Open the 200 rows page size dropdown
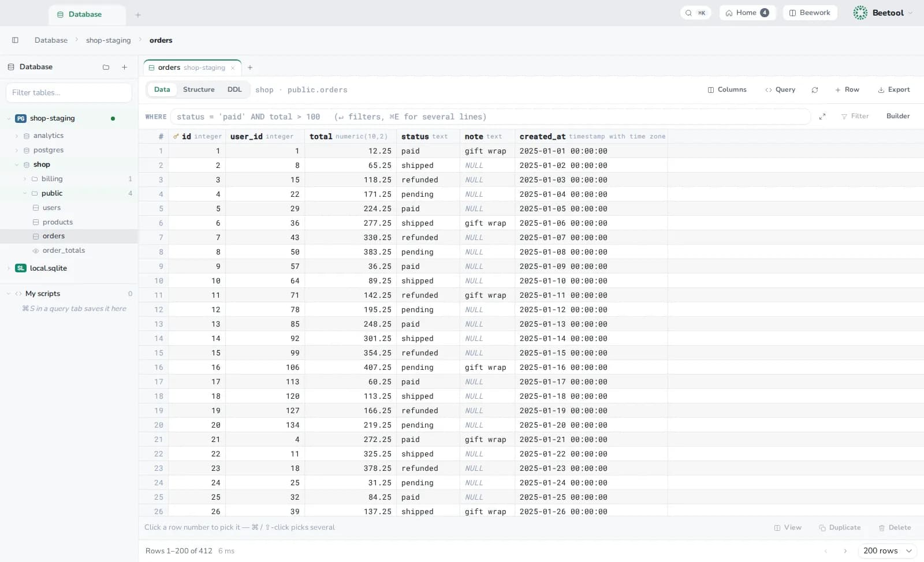This screenshot has width=924, height=562. 888,551
